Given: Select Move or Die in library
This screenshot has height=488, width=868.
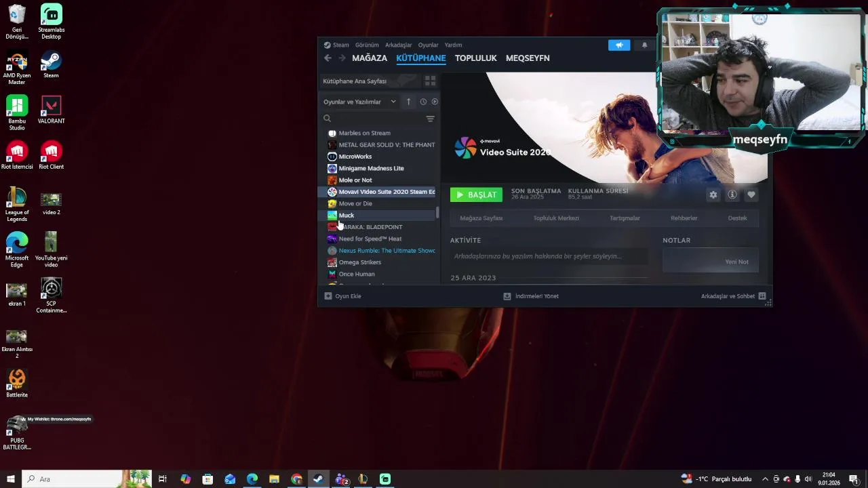Looking at the screenshot, I should [x=378, y=203].
